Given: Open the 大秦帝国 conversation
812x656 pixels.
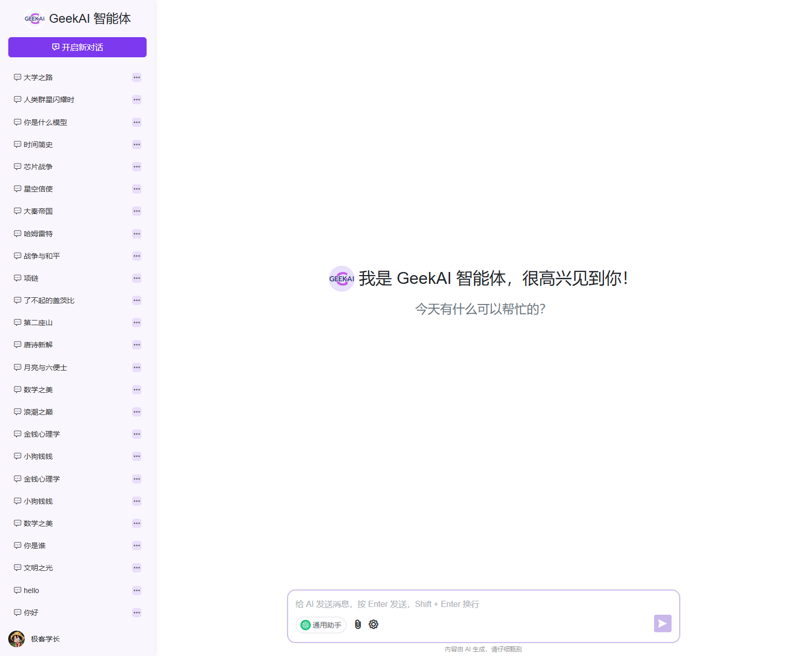Looking at the screenshot, I should 77,211.
